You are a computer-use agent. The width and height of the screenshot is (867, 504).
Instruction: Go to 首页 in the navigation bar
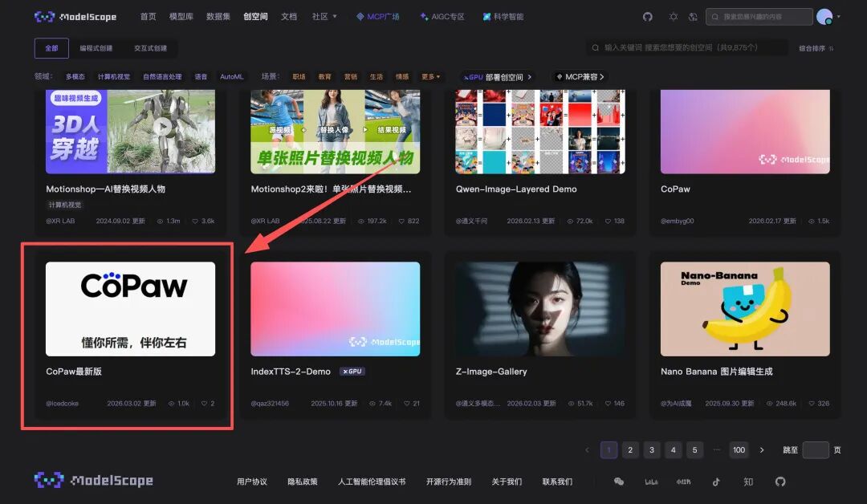click(x=149, y=17)
